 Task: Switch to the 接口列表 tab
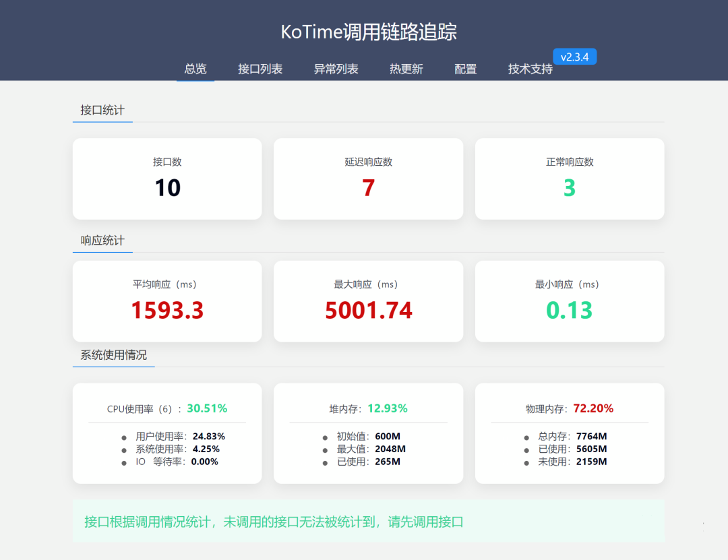[x=260, y=69]
